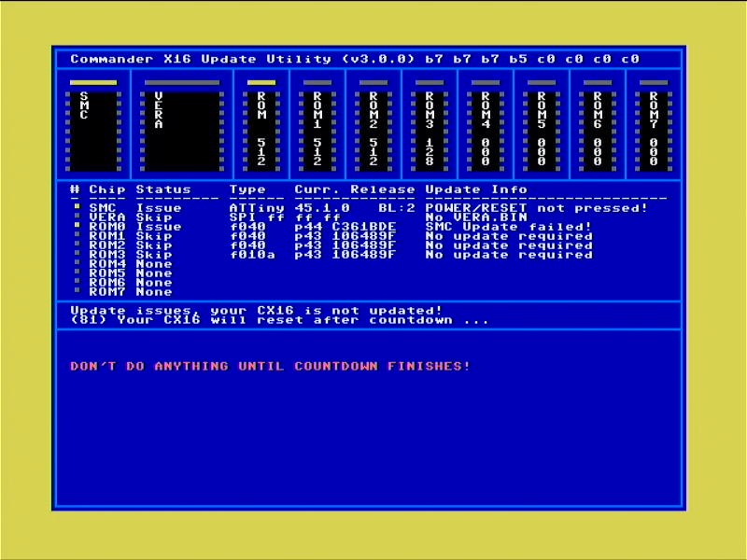Viewport: 747px width, 560px height.
Task: Click 'VERA' in the chip list
Action: pos(107,217)
